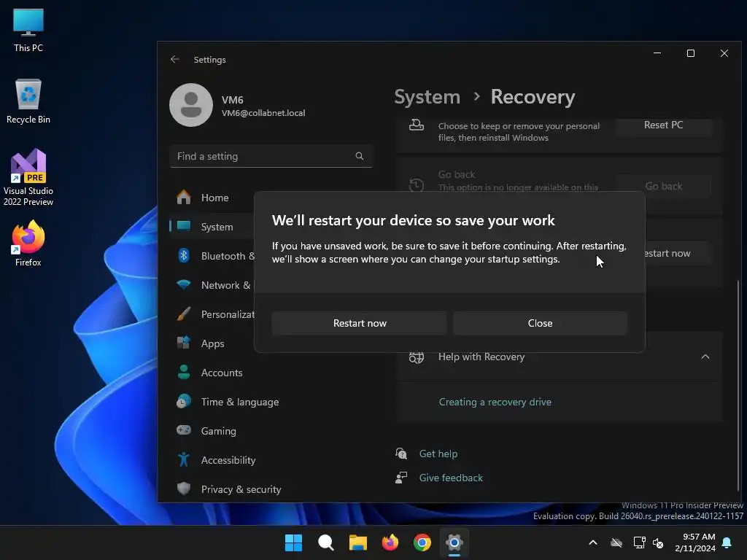747x560 pixels.
Task: Click the disabled Go back button
Action: tap(663, 186)
